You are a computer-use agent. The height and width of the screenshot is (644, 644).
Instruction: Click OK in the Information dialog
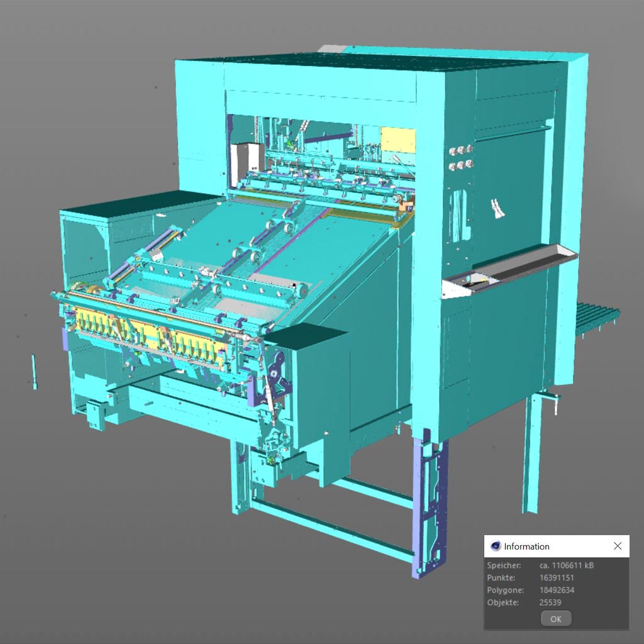click(556, 619)
